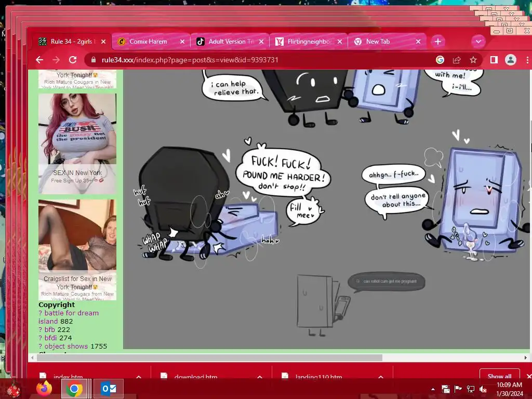
Task: Close the Rule 34 tab
Action: 103,42
